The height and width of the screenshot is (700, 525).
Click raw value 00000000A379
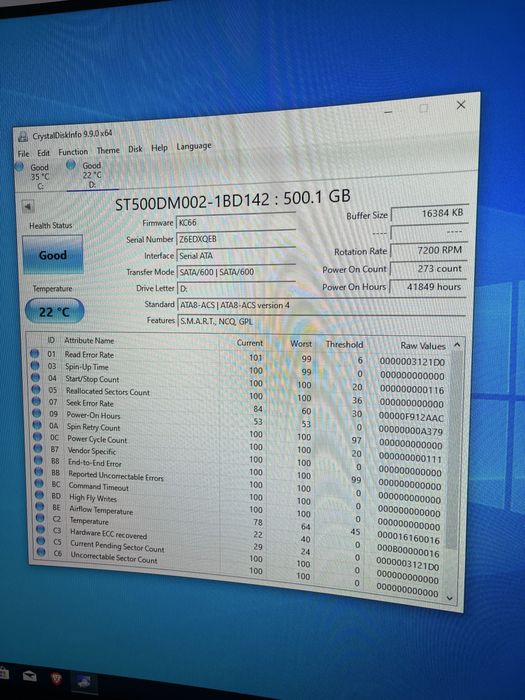[x=410, y=431]
